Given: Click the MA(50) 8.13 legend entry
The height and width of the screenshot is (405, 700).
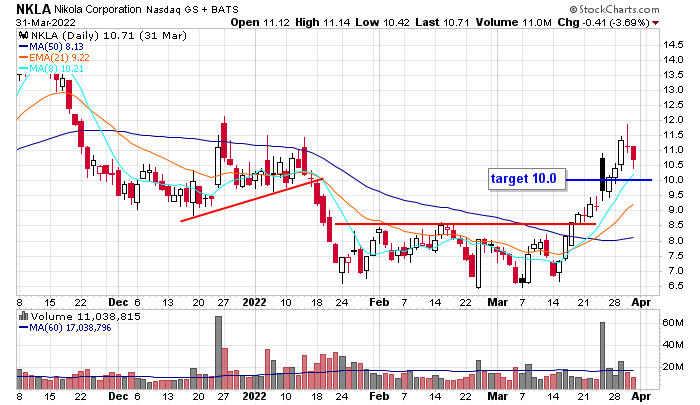Looking at the screenshot, I should 51,46.
